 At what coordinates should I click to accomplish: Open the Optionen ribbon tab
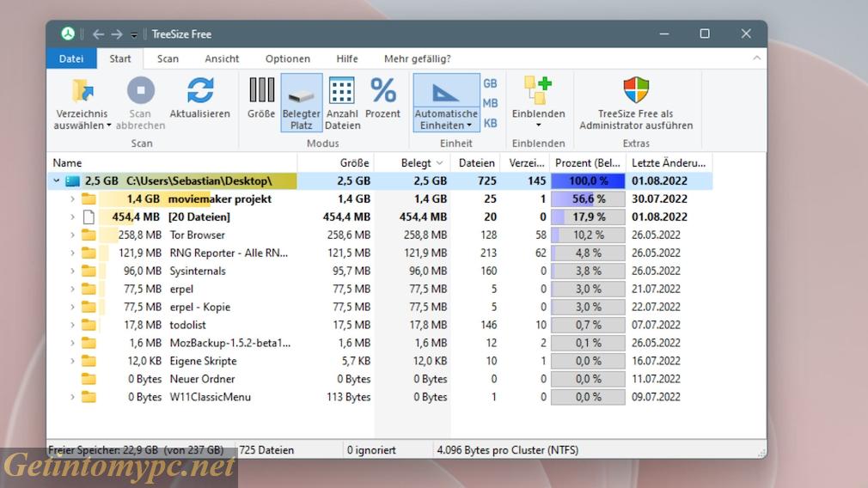[287, 58]
